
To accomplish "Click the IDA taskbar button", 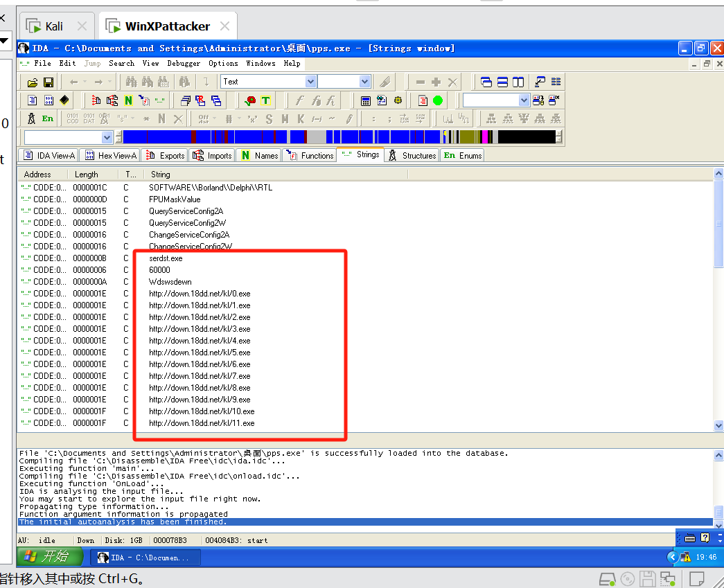I will (145, 558).
